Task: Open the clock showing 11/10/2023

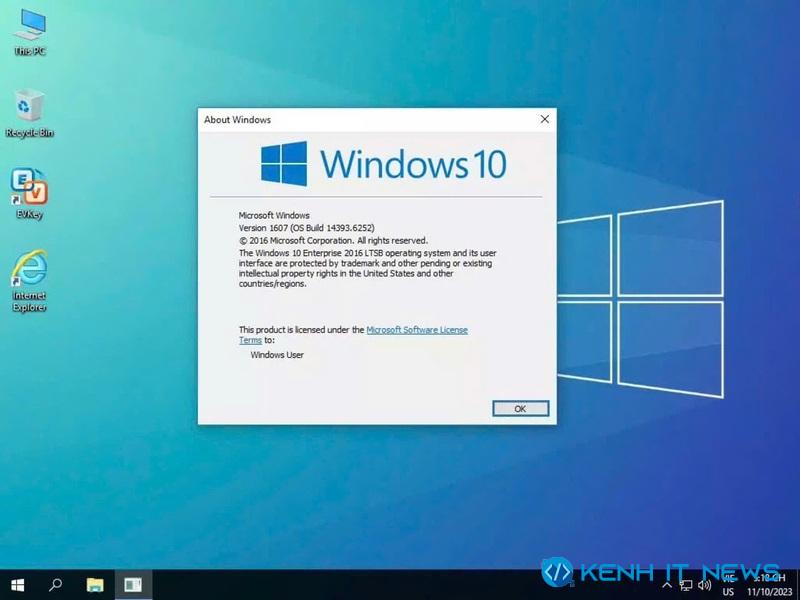Action: click(x=769, y=585)
